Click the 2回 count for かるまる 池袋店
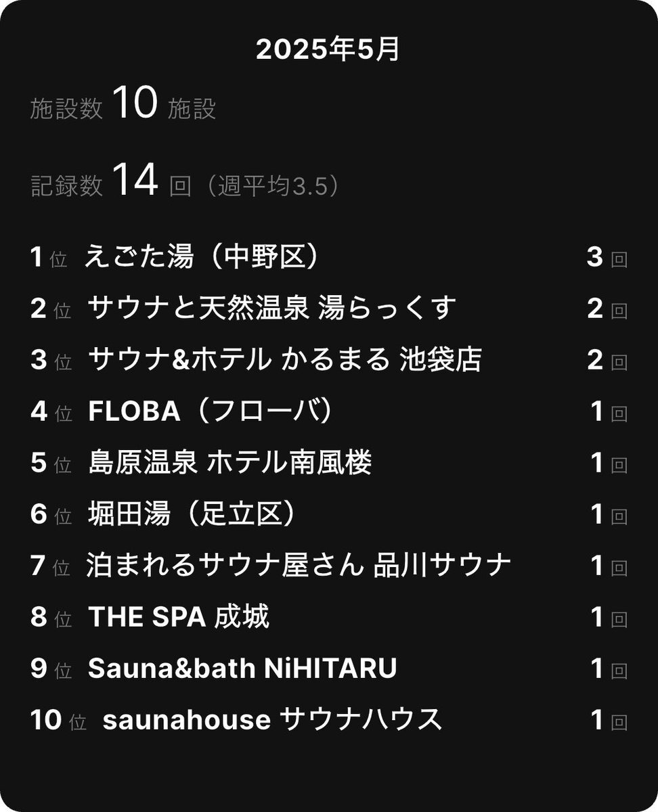 [x=607, y=361]
